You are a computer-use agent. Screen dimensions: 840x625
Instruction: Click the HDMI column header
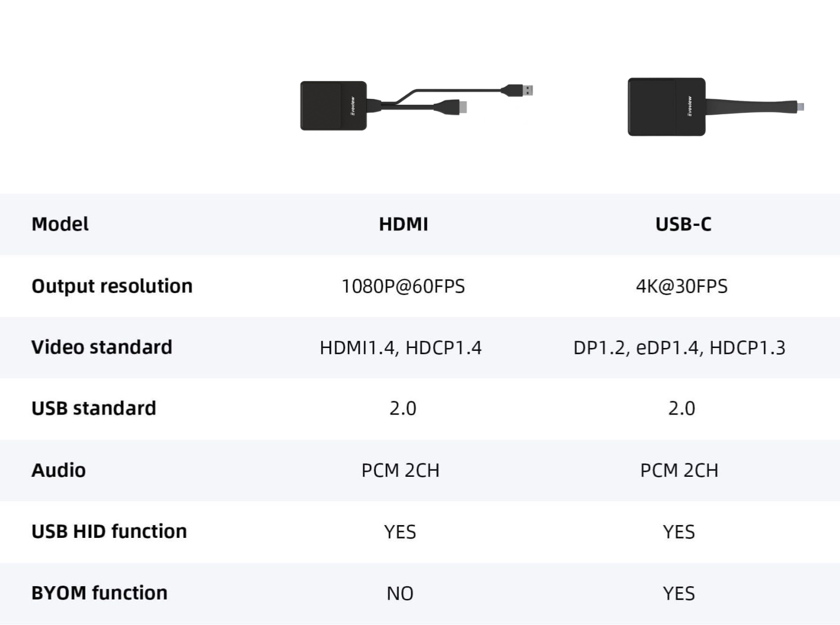point(403,224)
